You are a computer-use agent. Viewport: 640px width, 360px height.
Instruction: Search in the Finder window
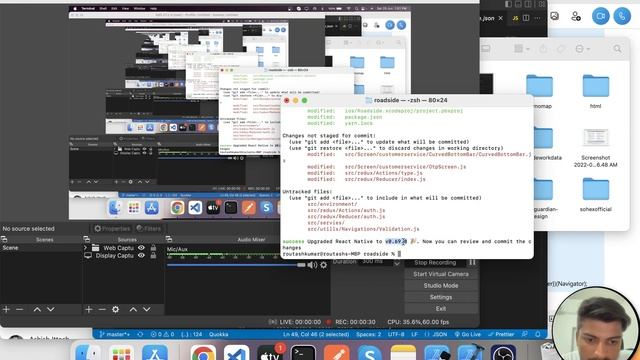(x=617, y=49)
